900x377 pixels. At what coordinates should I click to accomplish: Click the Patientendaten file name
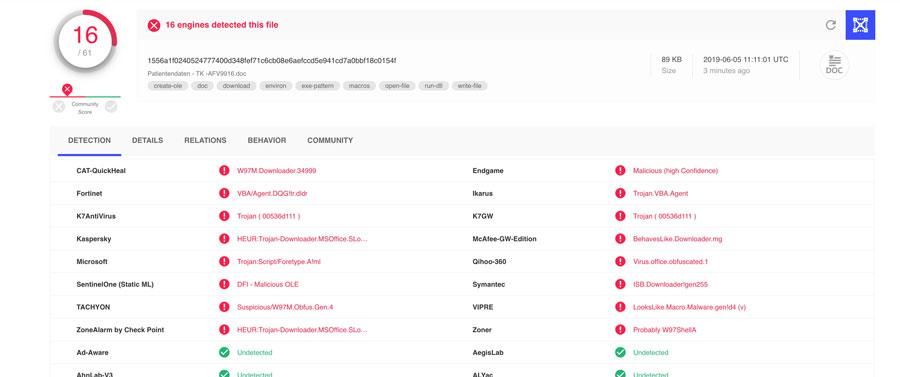point(197,73)
